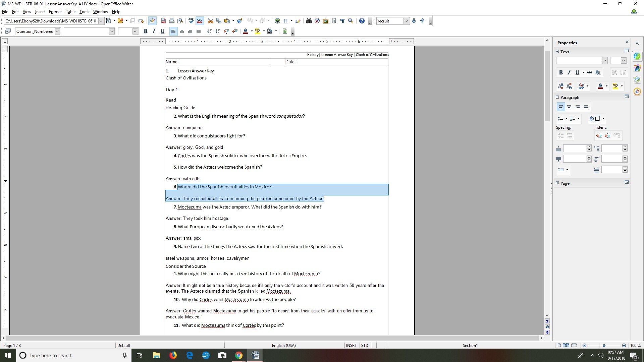Click the Format Paintbrush icon
The height and width of the screenshot is (362, 644).
click(239, 21)
